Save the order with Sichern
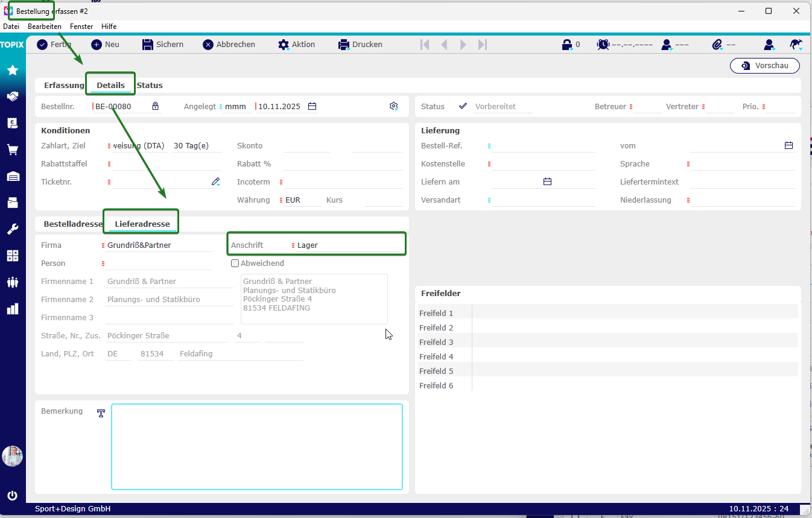The height and width of the screenshot is (518, 812). pyautogui.click(x=162, y=45)
